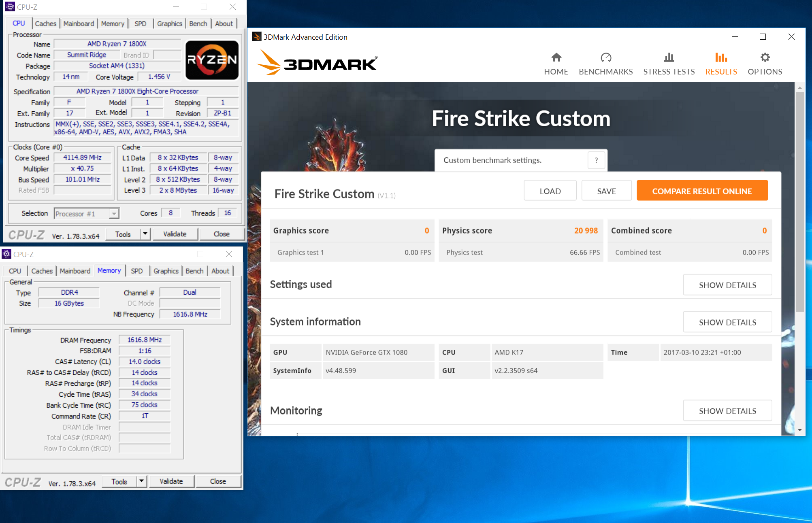Click Validate in bottom CPU-Z window
812x523 pixels.
coord(171,481)
